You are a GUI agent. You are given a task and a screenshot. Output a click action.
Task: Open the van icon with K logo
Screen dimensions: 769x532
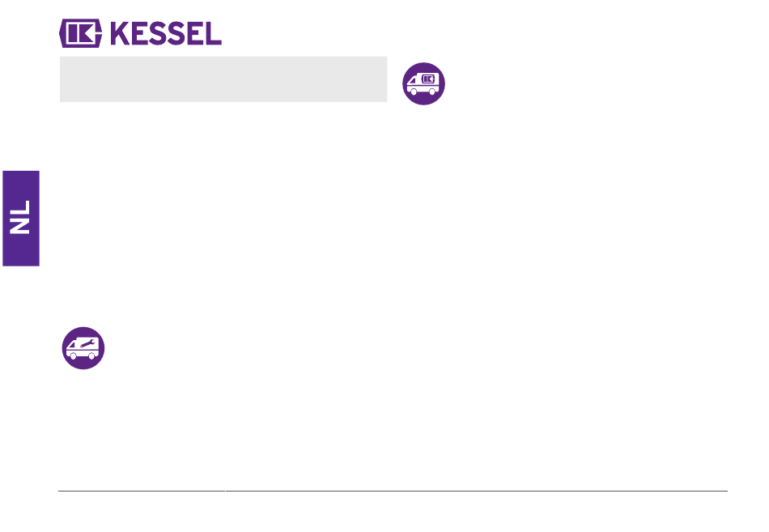point(423,83)
